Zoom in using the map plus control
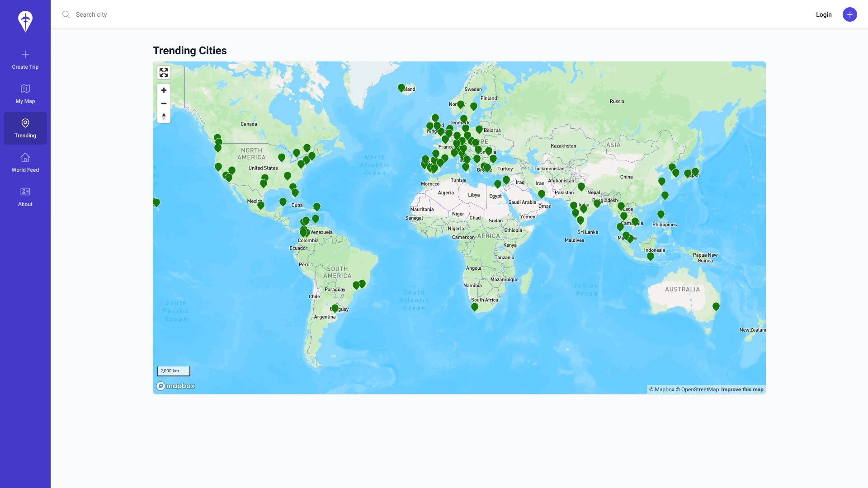Image resolution: width=868 pixels, height=488 pixels. [164, 90]
